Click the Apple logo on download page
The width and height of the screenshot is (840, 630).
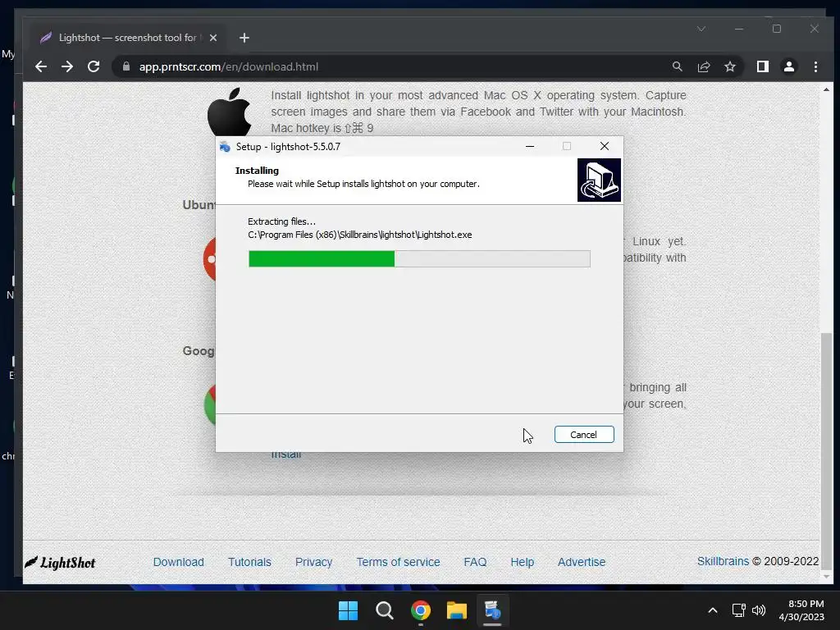[x=230, y=112]
